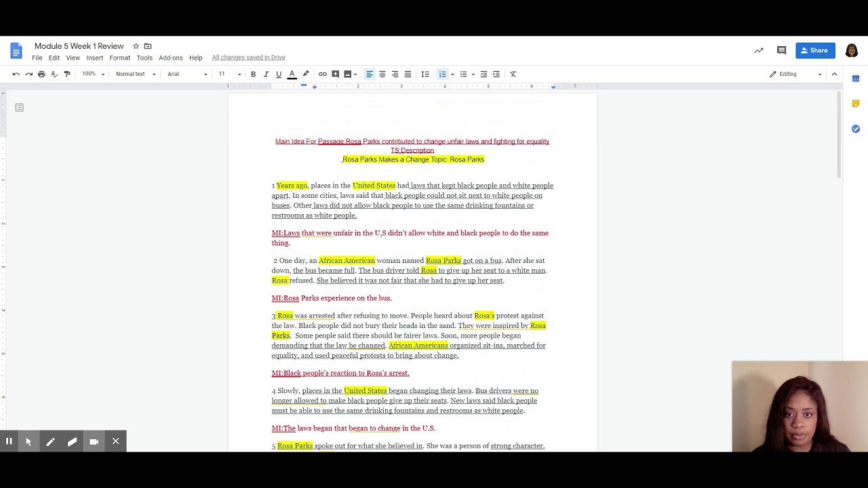Open bulleted list style dropdown arrow

pyautogui.click(x=473, y=74)
